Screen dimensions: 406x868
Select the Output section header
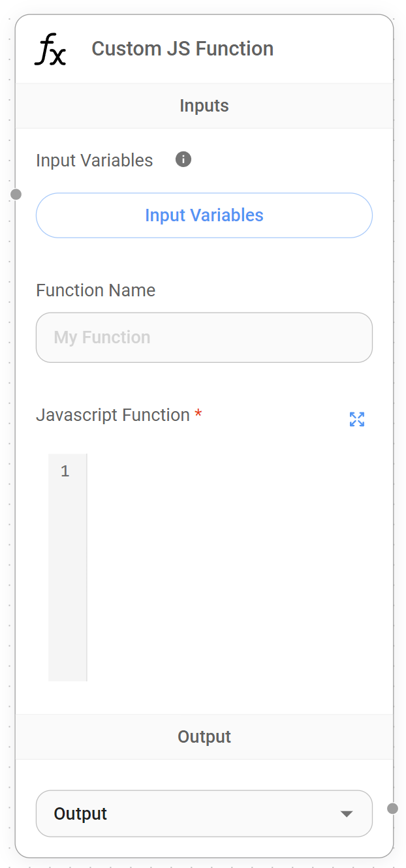pyautogui.click(x=204, y=736)
